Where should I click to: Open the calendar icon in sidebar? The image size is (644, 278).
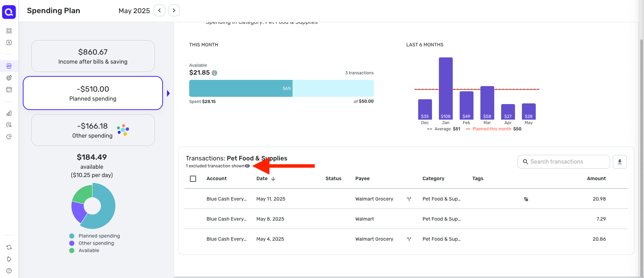click(x=9, y=90)
